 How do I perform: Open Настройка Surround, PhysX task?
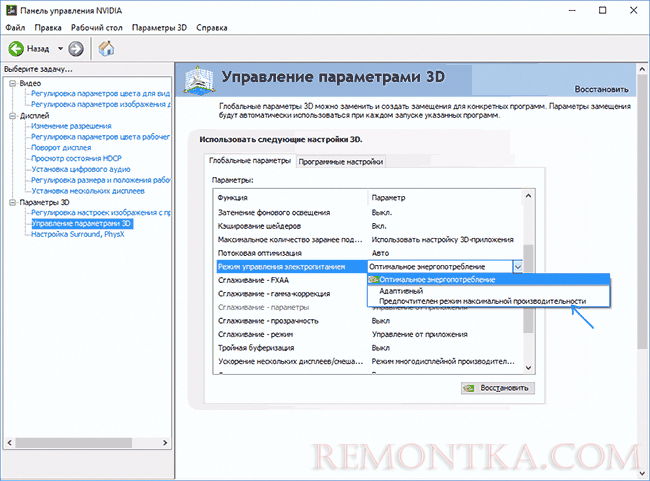78,234
